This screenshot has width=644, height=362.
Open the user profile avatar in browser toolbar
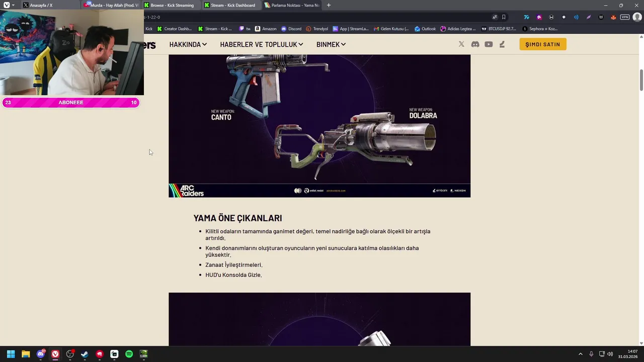click(x=637, y=17)
